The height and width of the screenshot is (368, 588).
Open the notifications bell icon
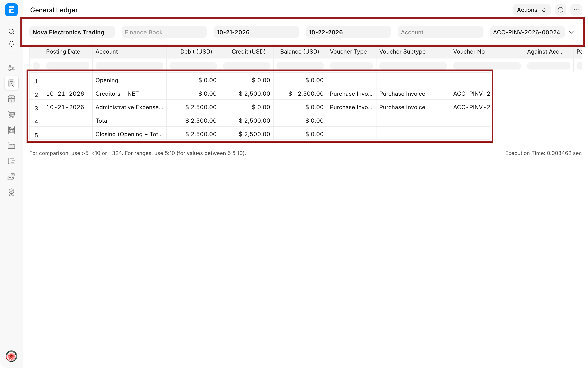(x=11, y=44)
